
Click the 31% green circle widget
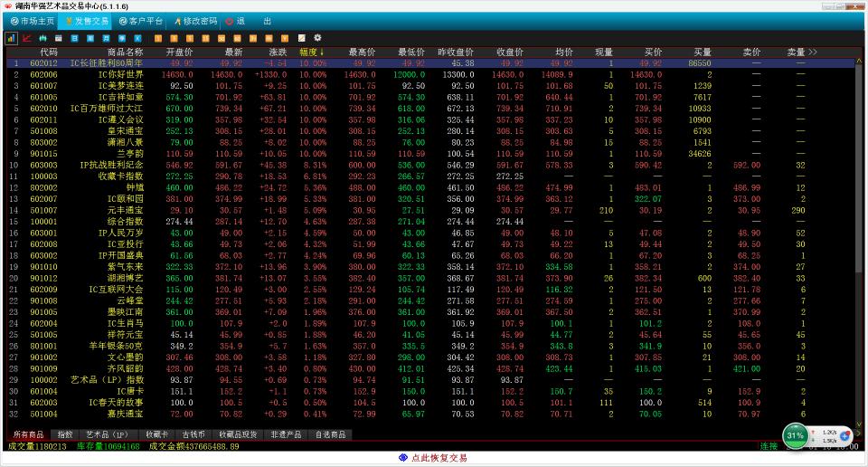(795, 435)
